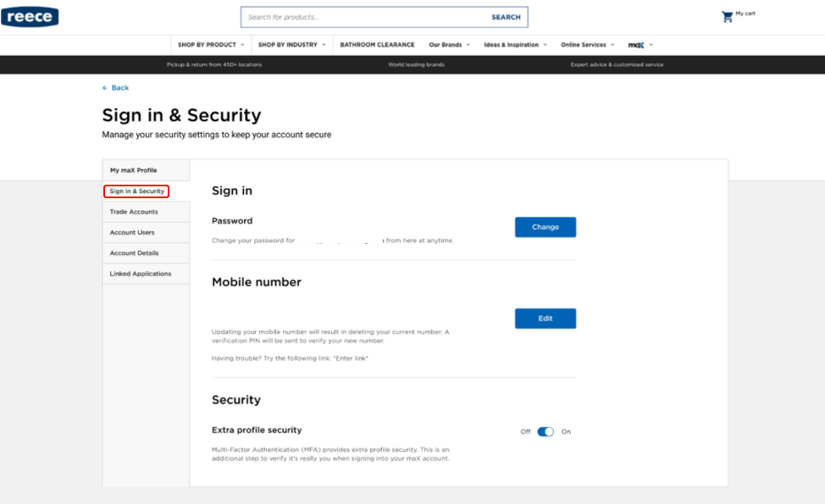Click the maX logo in the navigation bar
825x504 pixels.
pyautogui.click(x=636, y=44)
